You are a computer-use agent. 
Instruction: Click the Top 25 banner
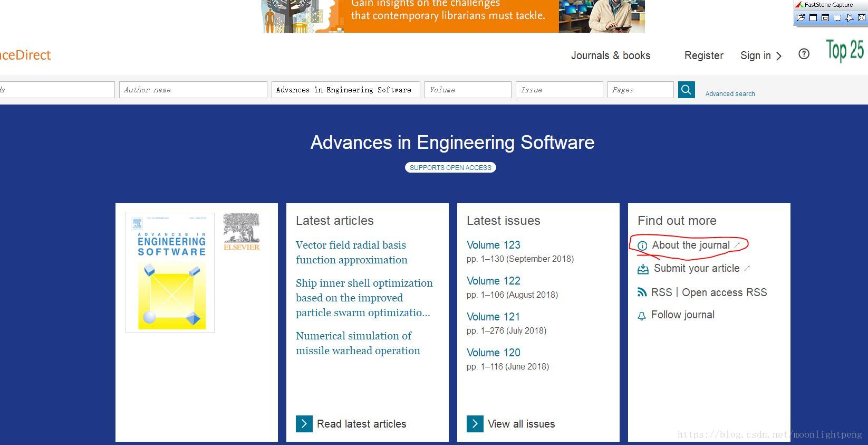845,51
